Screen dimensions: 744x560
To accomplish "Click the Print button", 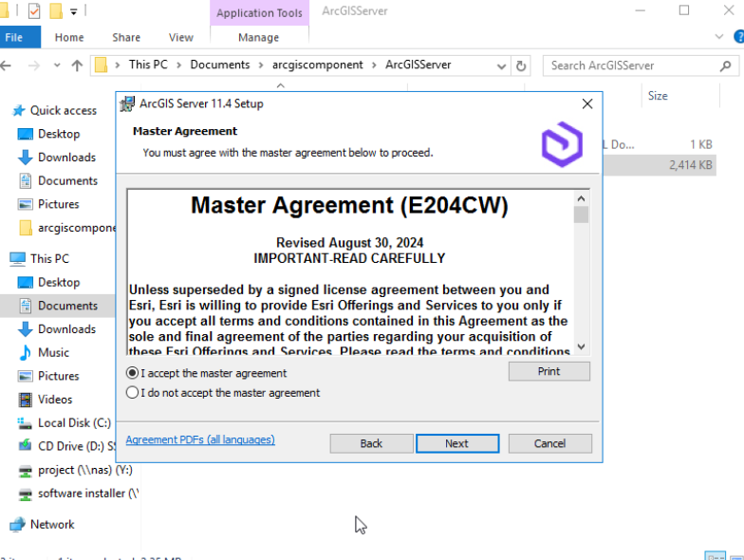I will click(x=549, y=371).
